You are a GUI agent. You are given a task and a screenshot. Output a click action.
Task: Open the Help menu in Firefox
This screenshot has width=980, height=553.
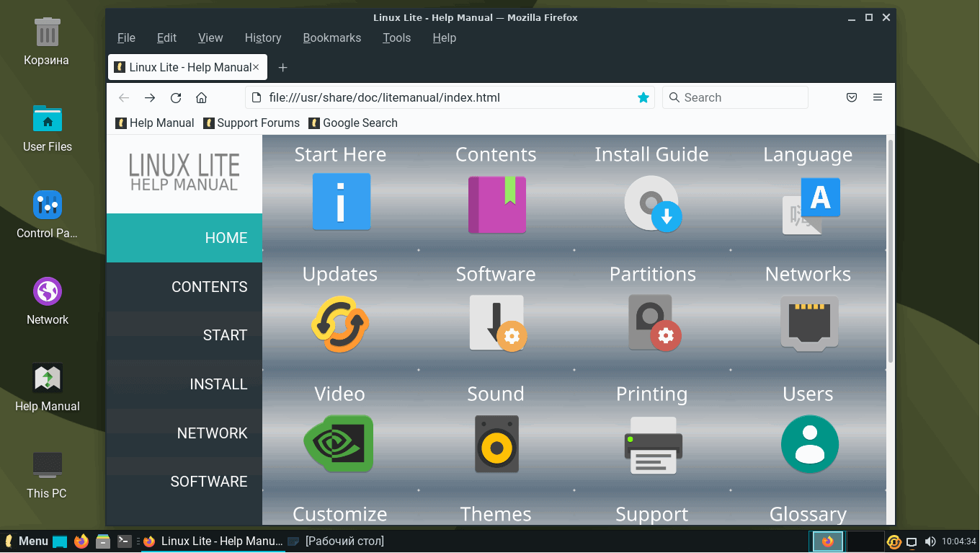click(x=445, y=37)
